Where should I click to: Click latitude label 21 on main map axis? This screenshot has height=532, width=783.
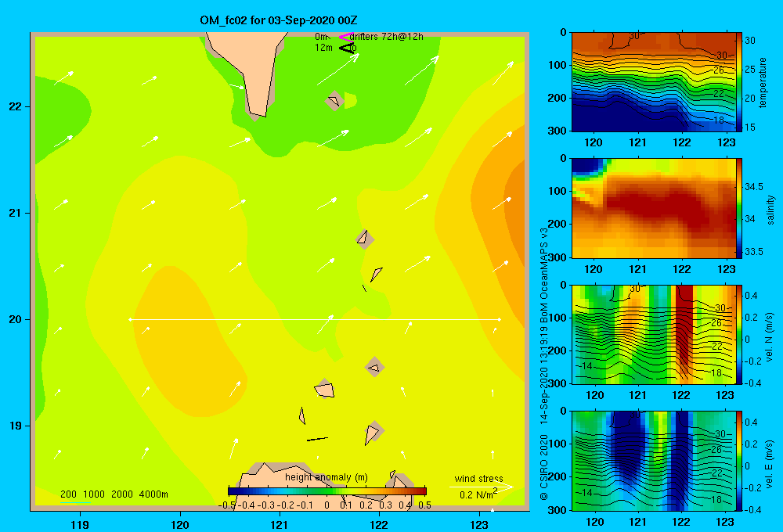click(16, 213)
